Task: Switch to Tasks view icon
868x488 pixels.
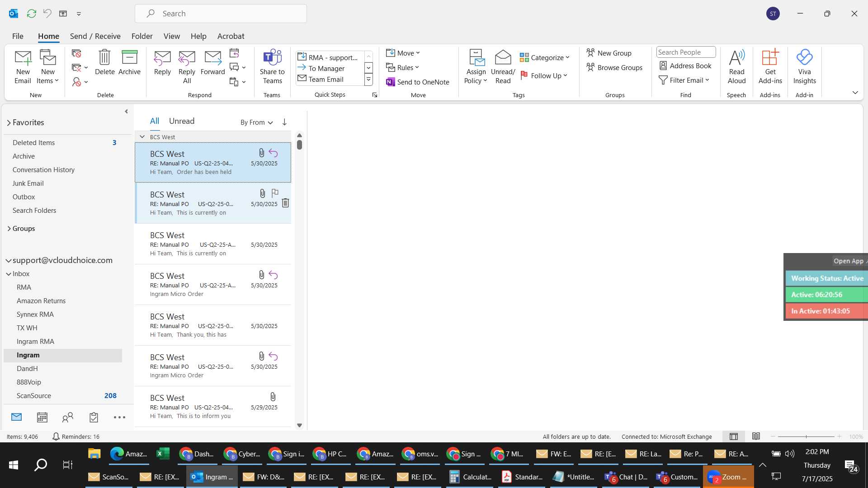Action: pyautogui.click(x=94, y=417)
